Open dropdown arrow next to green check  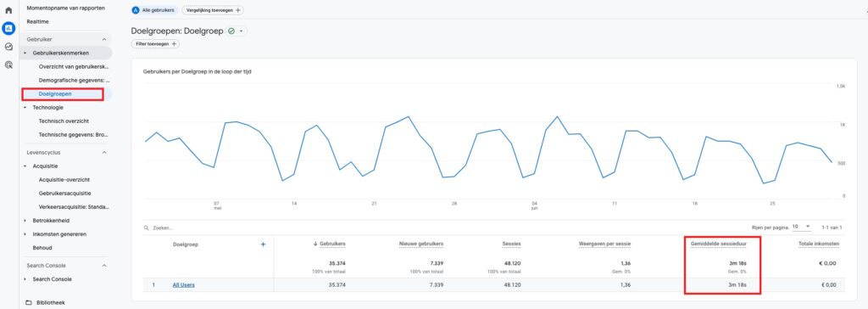point(242,31)
